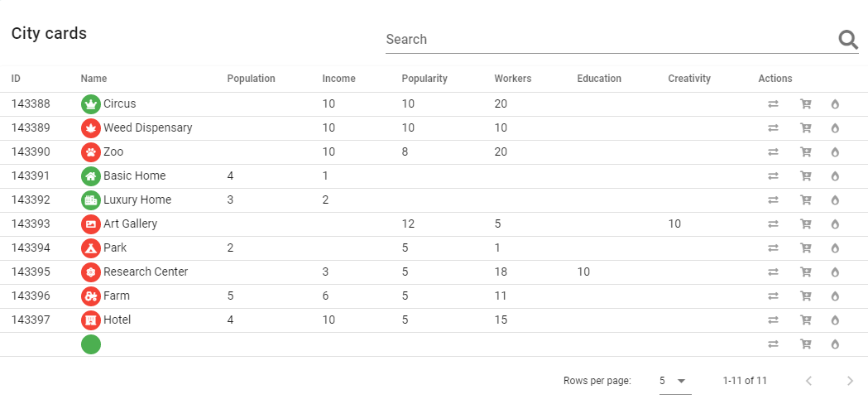Go to previous page with left chevron
868x404 pixels.
808,381
